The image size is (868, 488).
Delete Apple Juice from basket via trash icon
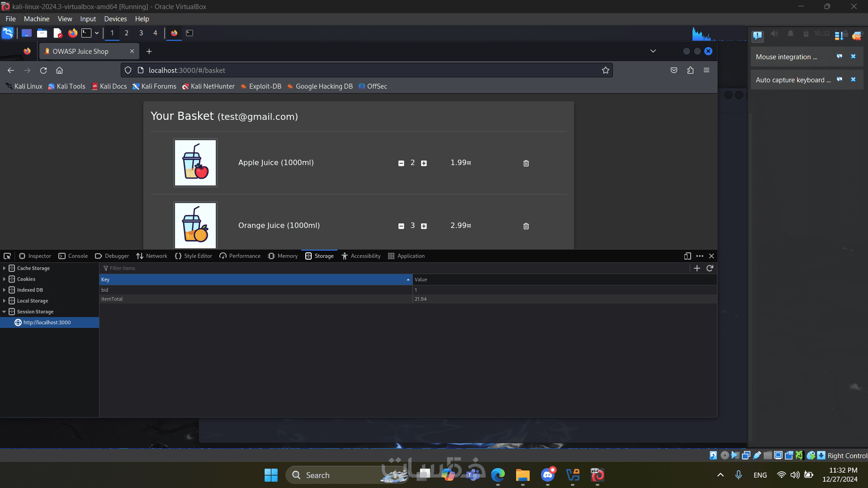tap(526, 163)
